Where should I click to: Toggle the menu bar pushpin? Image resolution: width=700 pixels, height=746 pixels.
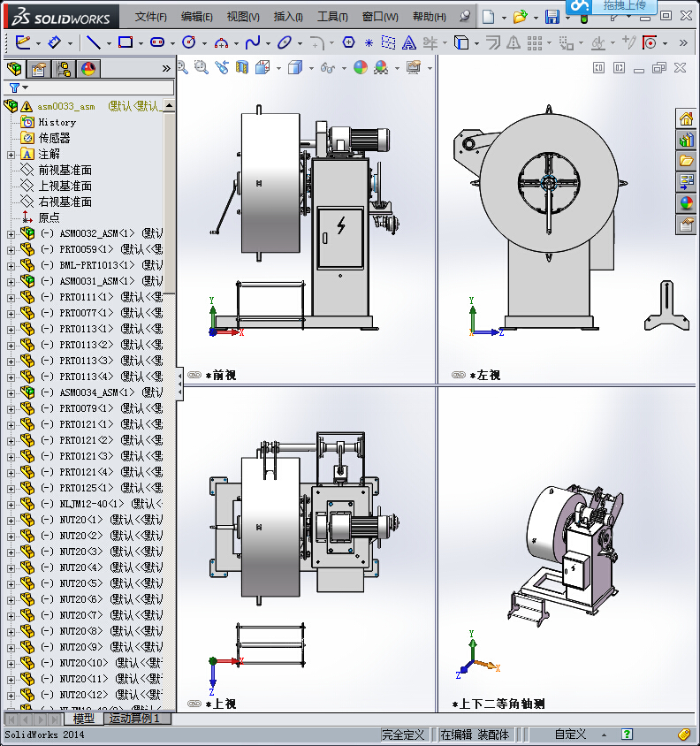click(465, 17)
